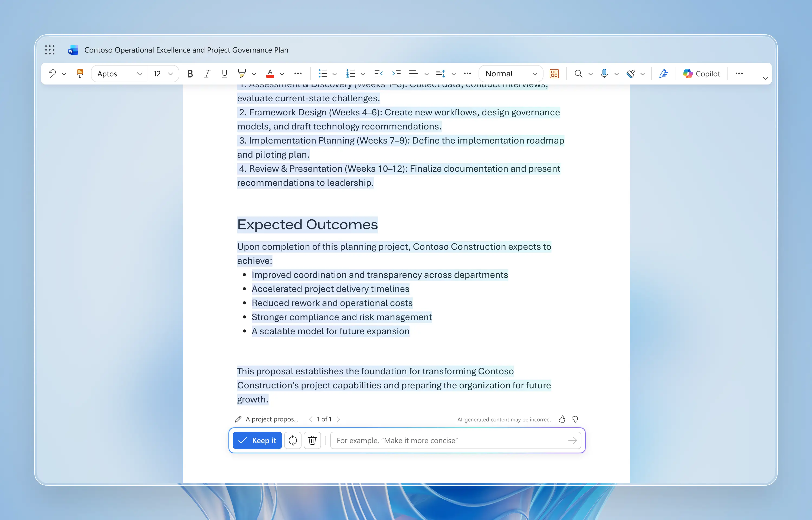
Task: Toggle bold formatting
Action: [190, 74]
